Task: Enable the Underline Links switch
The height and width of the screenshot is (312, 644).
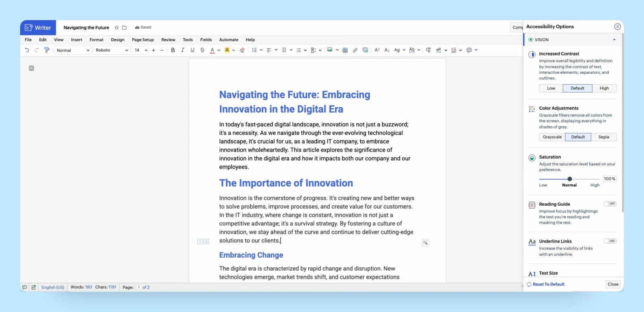Action: (610, 241)
